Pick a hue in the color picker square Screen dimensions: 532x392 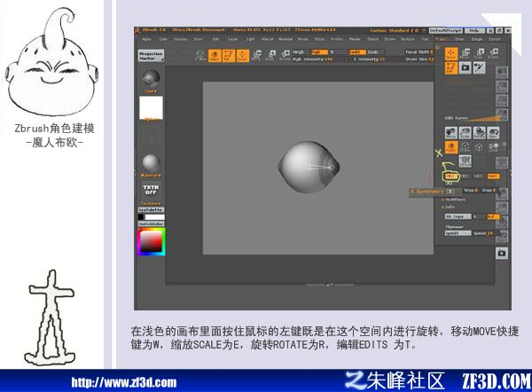coord(152,241)
